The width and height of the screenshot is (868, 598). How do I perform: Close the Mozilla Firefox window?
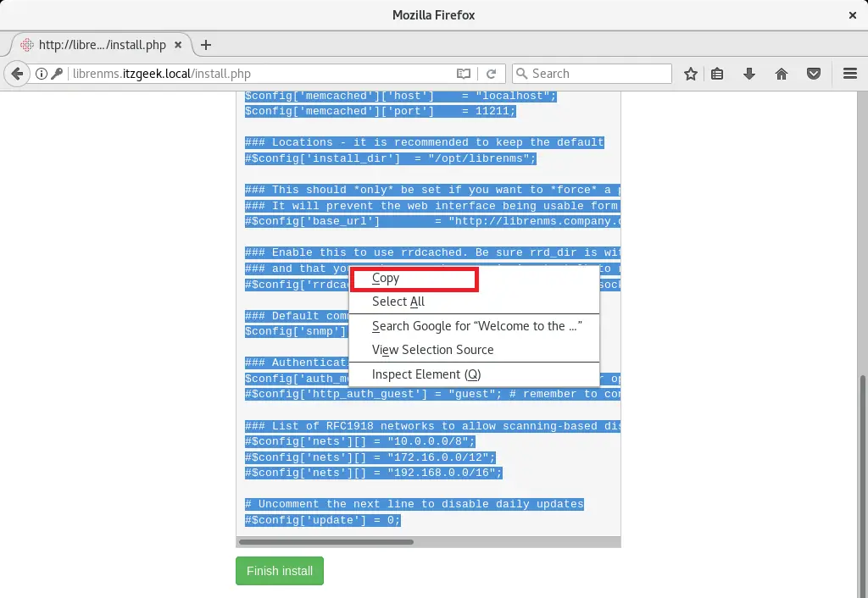tap(853, 15)
